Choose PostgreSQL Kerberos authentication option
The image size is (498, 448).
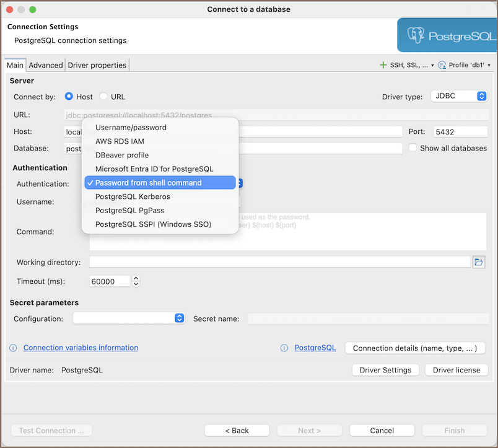tap(160, 196)
